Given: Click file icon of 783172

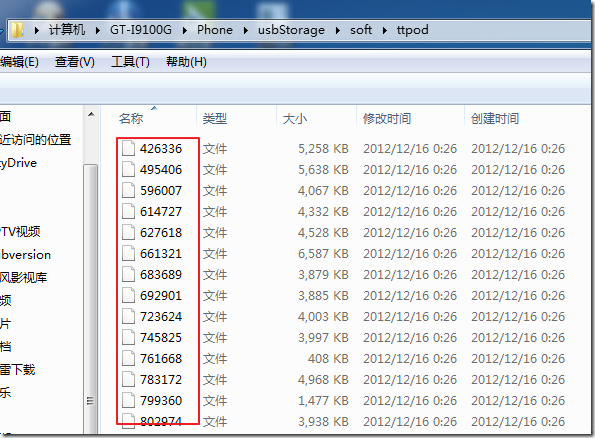Looking at the screenshot, I should point(128,379).
